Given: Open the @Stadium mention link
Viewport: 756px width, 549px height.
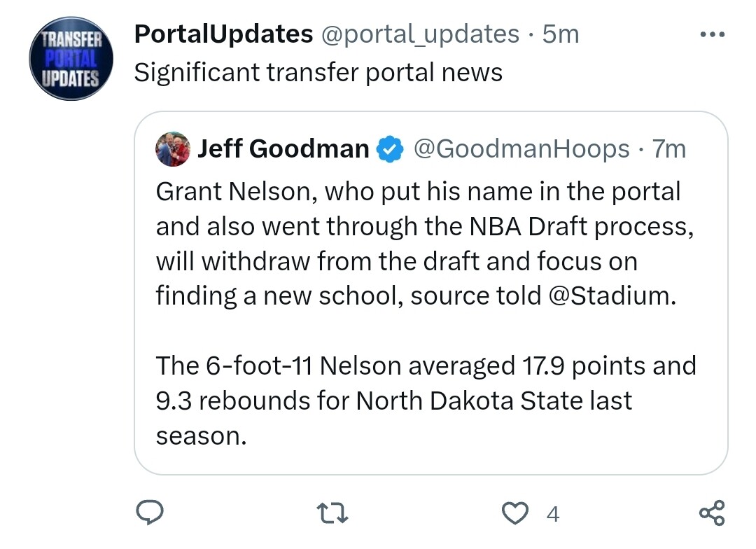Looking at the screenshot, I should click(610, 296).
